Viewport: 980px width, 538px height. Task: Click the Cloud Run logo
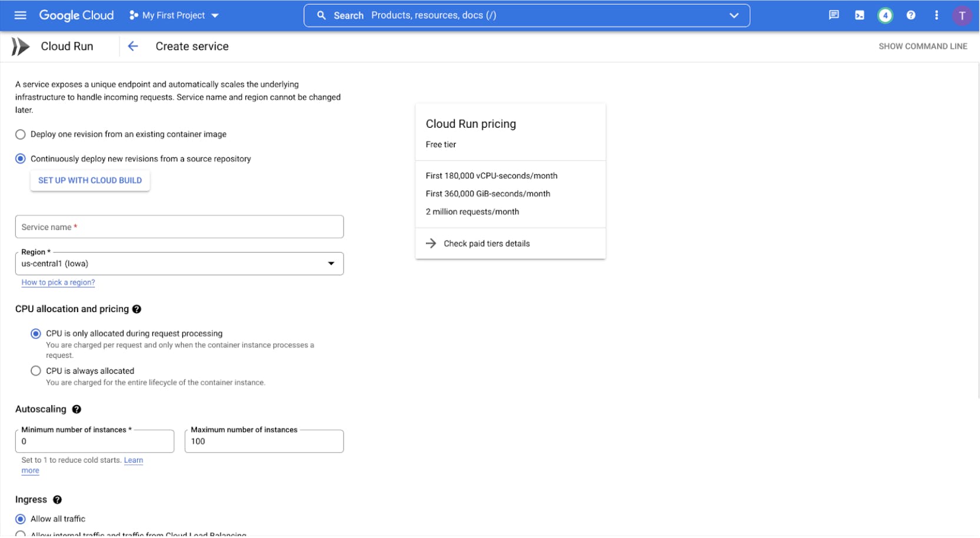tap(19, 45)
